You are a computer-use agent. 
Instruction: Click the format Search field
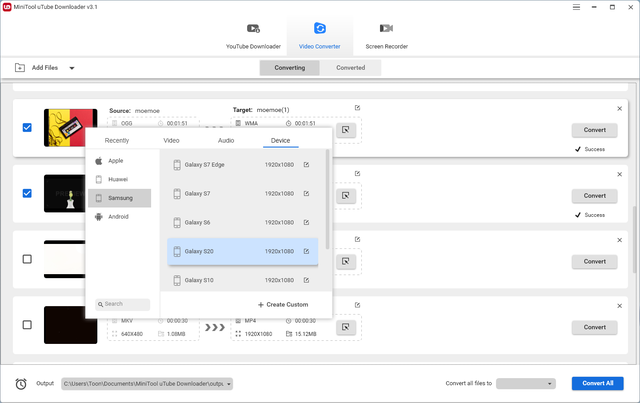point(125,304)
